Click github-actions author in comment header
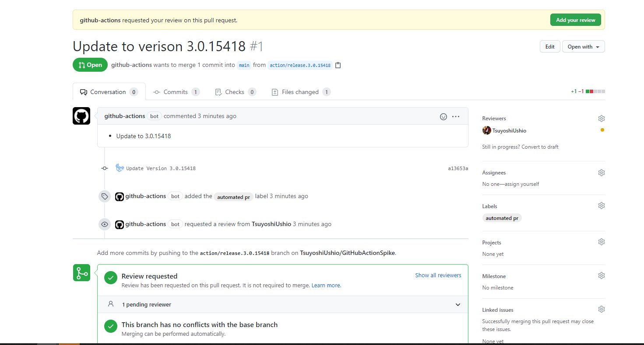This screenshot has width=644, height=345. 125,116
